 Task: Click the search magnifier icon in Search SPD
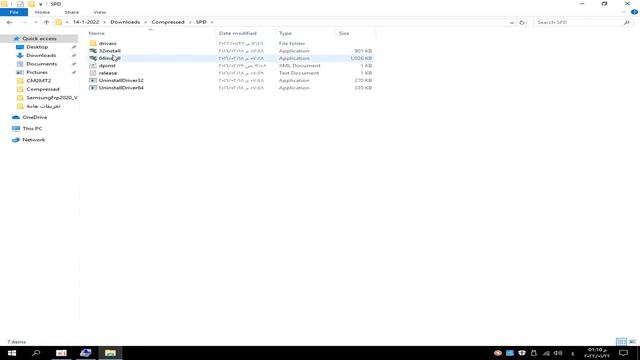pyautogui.click(x=627, y=22)
